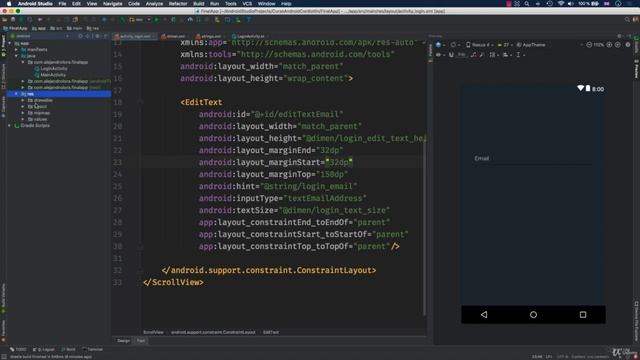The image size is (640, 360).
Task: Open the VCS menu
Action: (x=247, y=4)
